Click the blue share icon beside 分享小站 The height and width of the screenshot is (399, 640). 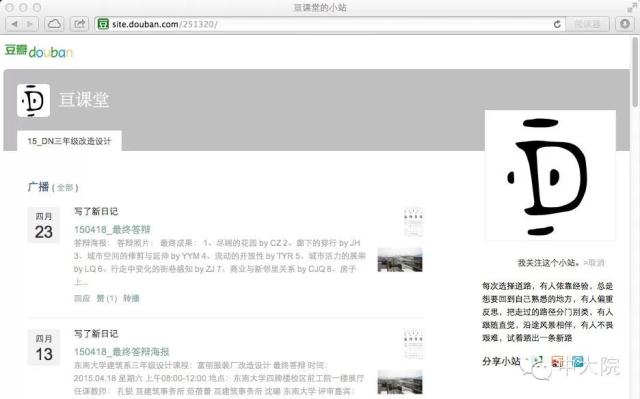pyautogui.click(x=578, y=361)
